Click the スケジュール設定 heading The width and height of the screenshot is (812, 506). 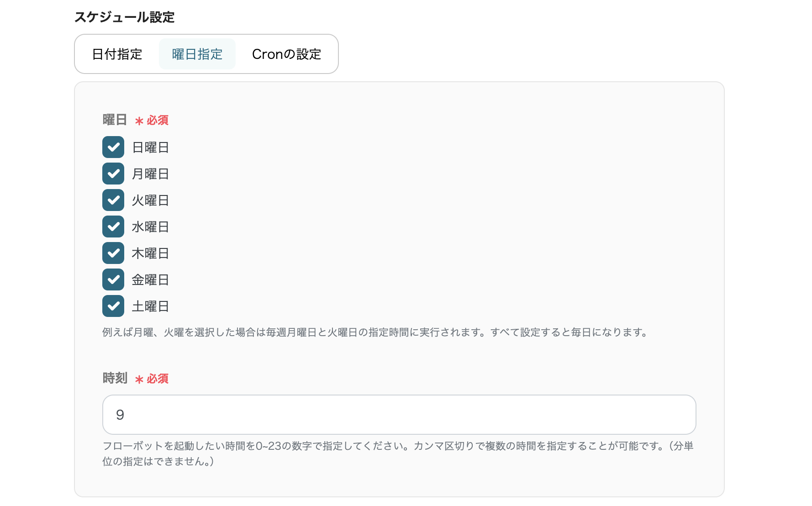point(125,17)
